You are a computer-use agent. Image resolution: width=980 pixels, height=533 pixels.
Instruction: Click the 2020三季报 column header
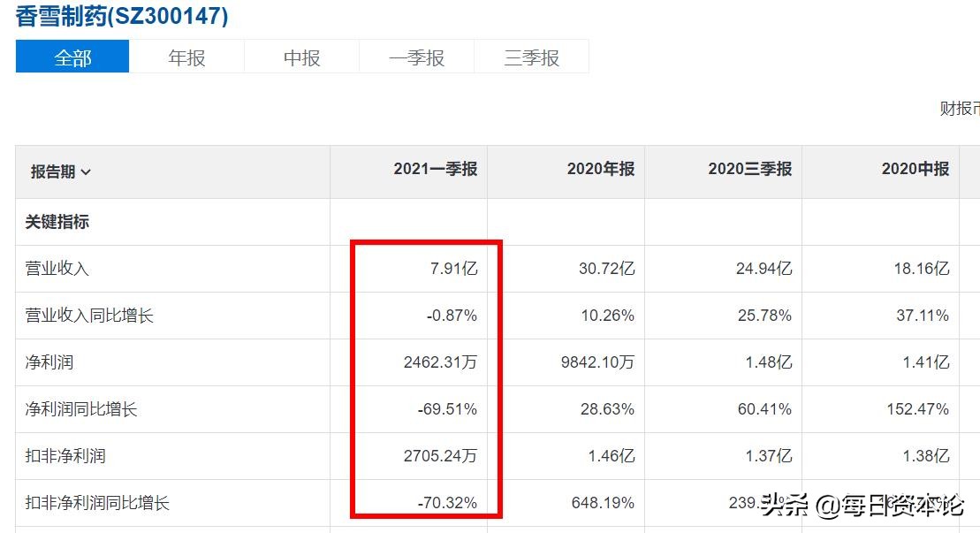click(x=749, y=169)
